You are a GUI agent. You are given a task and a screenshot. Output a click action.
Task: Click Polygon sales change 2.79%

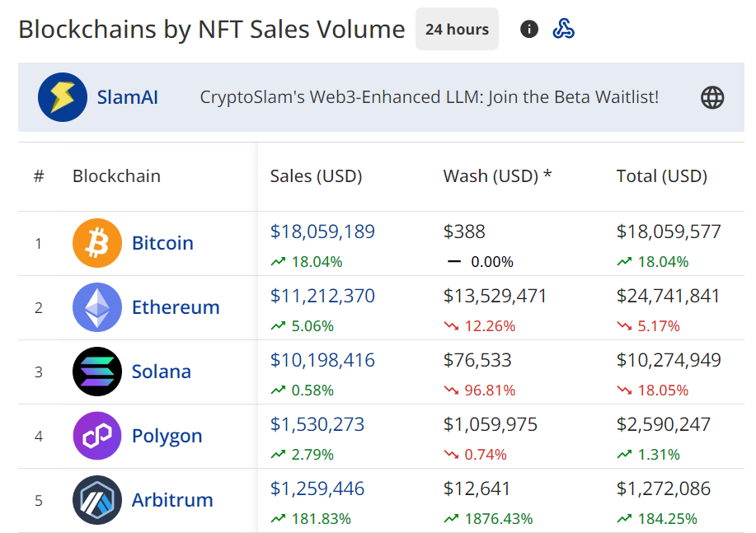312,455
